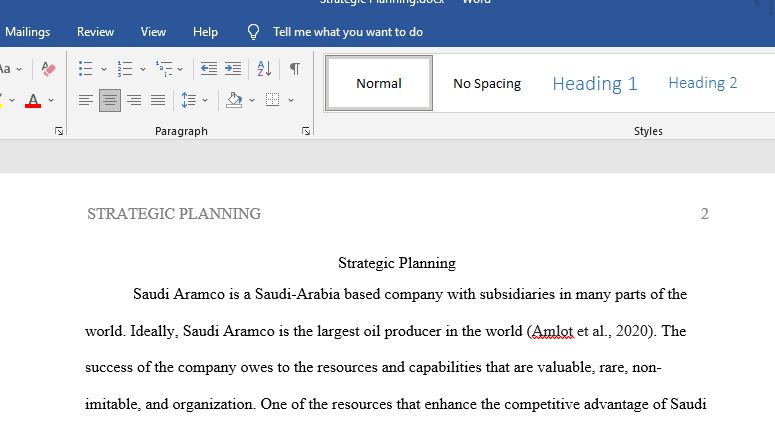Apply multilevel list formatting
The height and width of the screenshot is (421, 775).
[164, 69]
